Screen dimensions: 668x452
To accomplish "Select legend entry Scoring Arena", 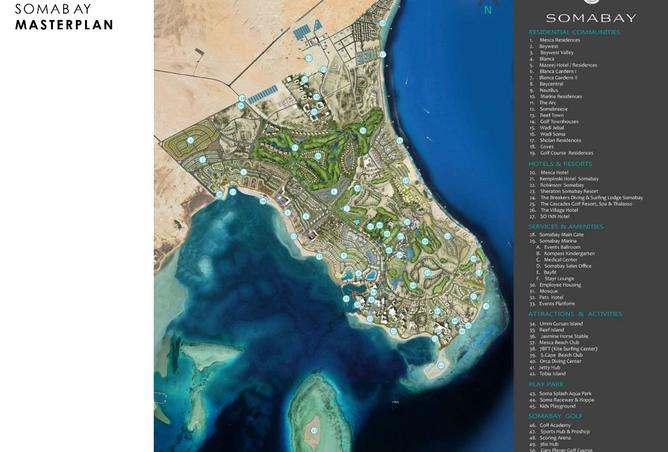I will 550,438.
